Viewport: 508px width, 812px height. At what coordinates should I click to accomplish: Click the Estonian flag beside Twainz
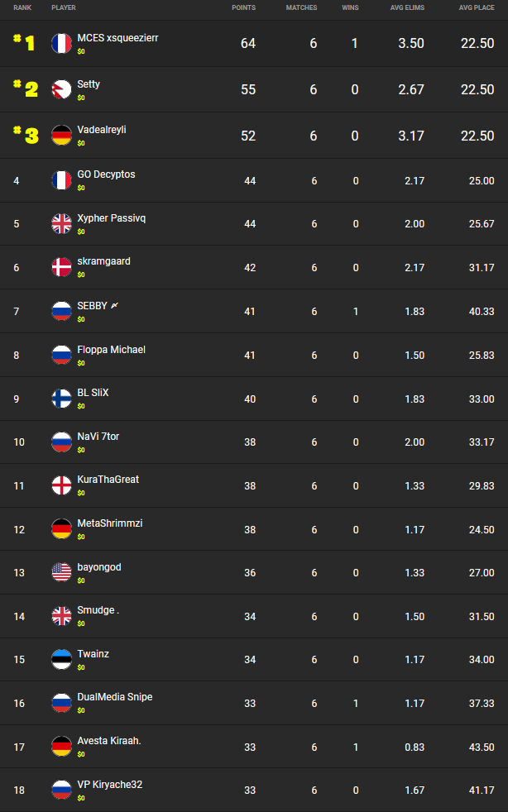[61, 660]
